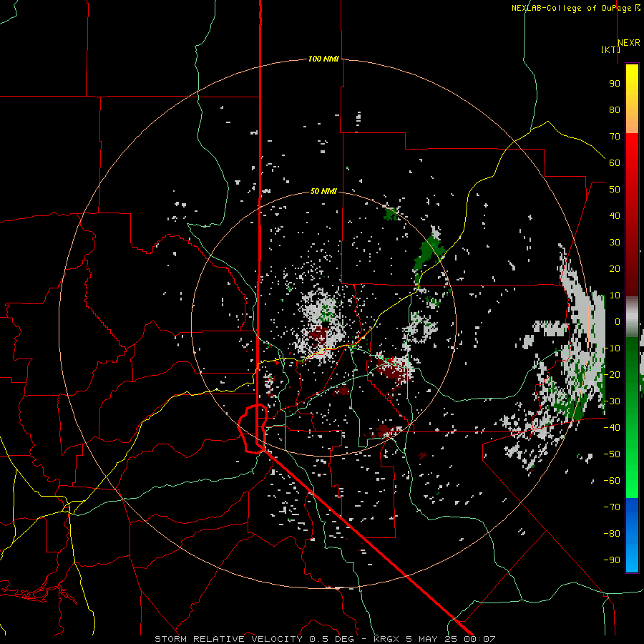Select the -90 knot legend value
This screenshot has width=644, height=644.
(x=612, y=560)
